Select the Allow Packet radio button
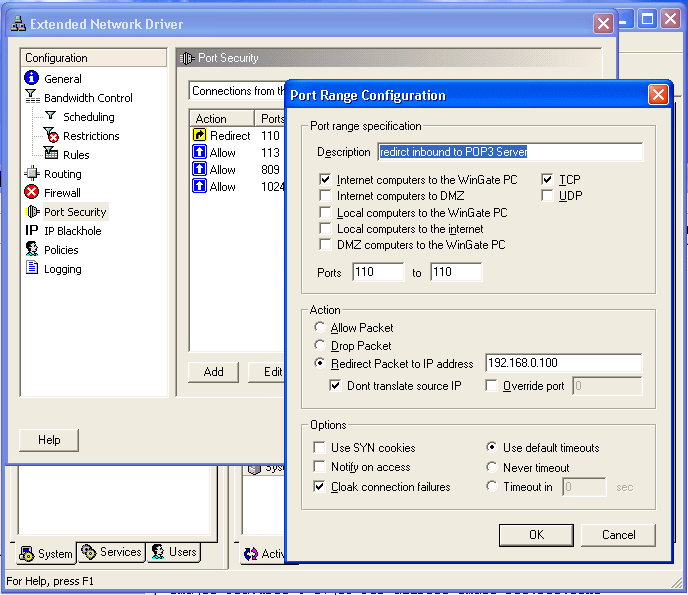Image resolution: width=688 pixels, height=595 pixels. pyautogui.click(x=320, y=327)
